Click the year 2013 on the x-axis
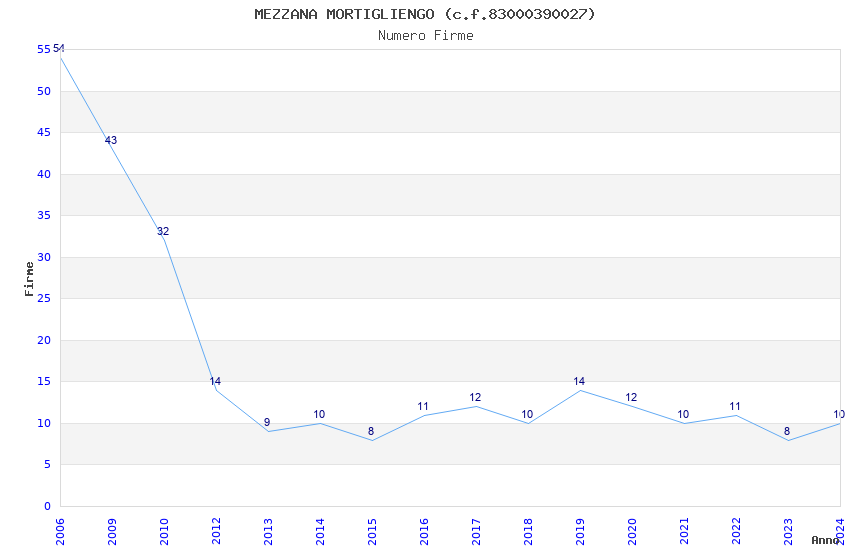The height and width of the screenshot is (550, 850). (268, 532)
